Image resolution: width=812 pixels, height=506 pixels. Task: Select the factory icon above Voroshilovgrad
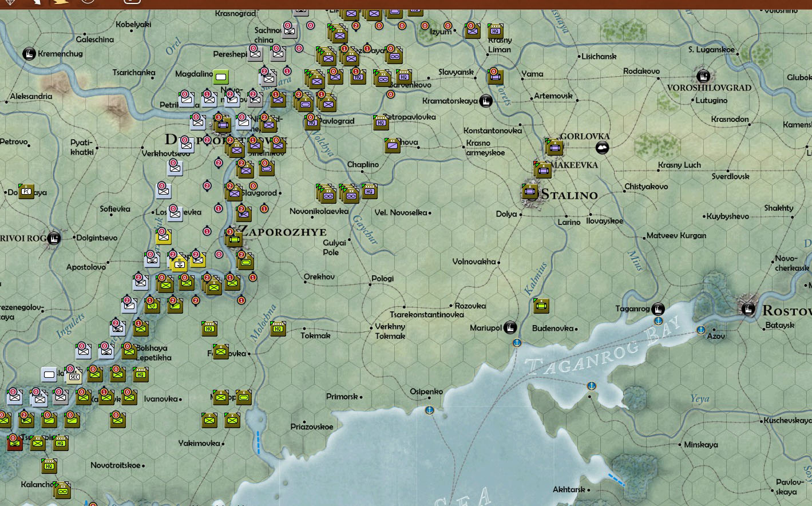click(x=703, y=76)
